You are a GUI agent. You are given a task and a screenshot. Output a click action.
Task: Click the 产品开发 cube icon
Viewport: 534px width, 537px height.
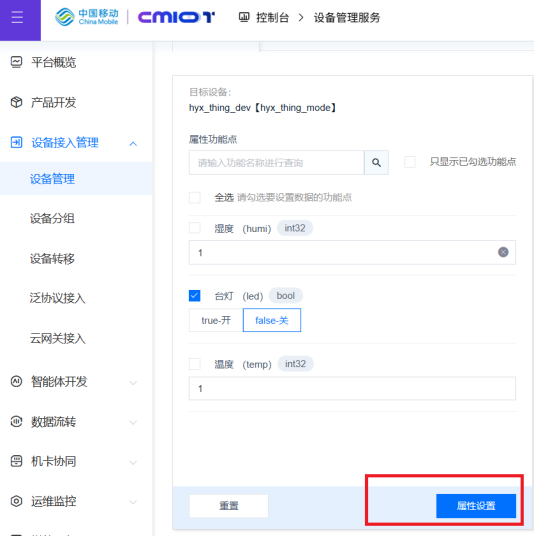pyautogui.click(x=16, y=102)
